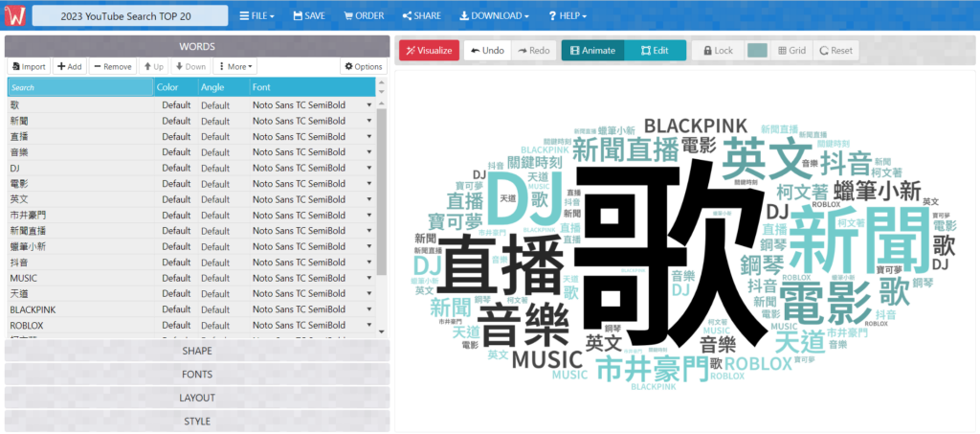980x434 pixels.
Task: Select the word row '英文'
Action: point(191,199)
